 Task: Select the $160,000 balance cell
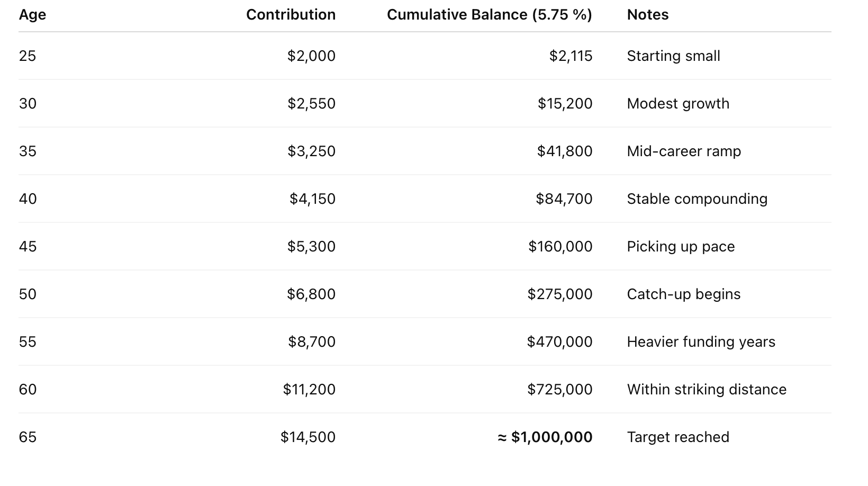560,247
